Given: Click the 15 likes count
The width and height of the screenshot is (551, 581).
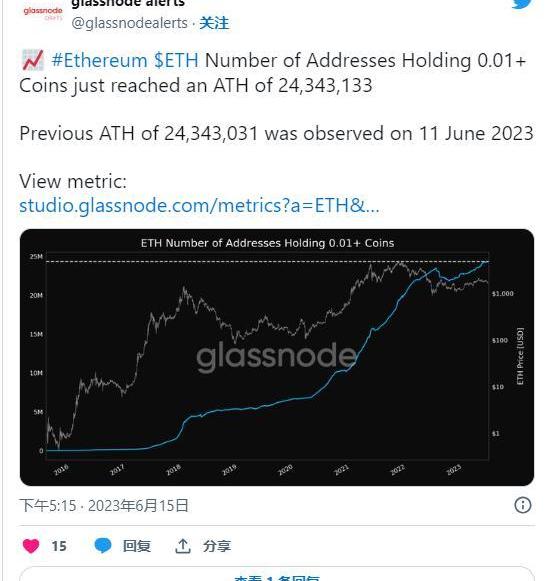Looking at the screenshot, I should click(59, 546).
